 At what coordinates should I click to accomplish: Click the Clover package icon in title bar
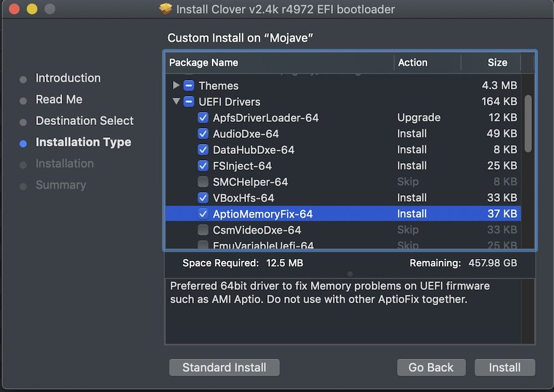166,9
